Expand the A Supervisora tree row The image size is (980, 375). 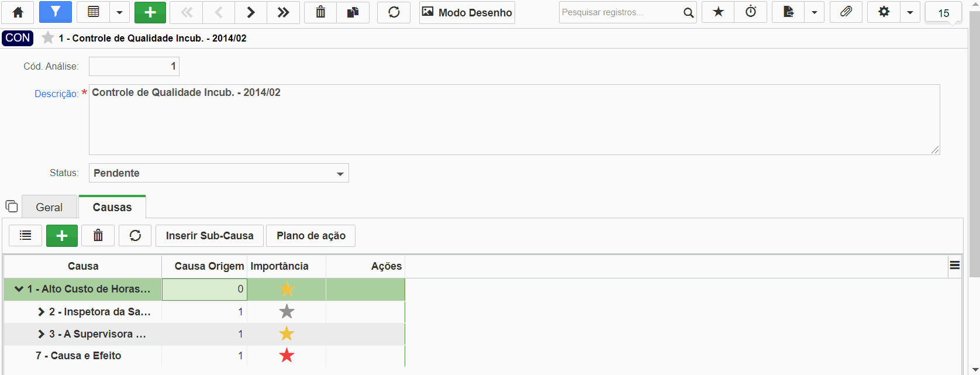pos(41,334)
